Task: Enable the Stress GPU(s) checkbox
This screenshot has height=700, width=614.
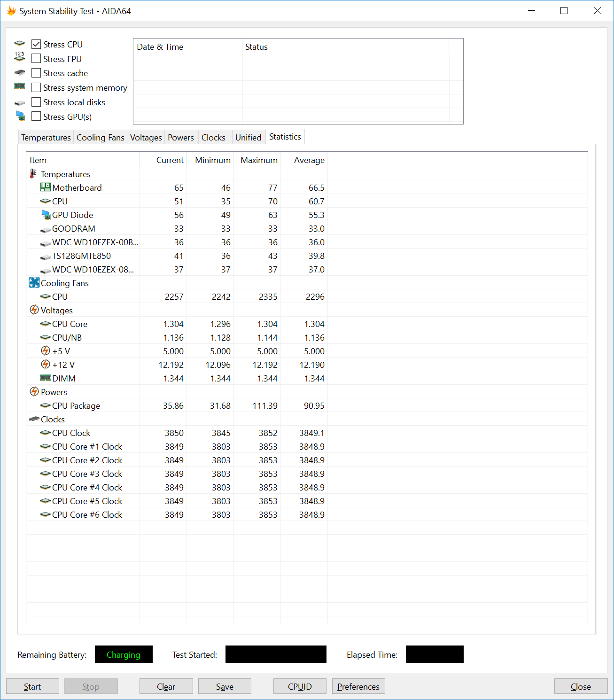Action: pos(36,117)
